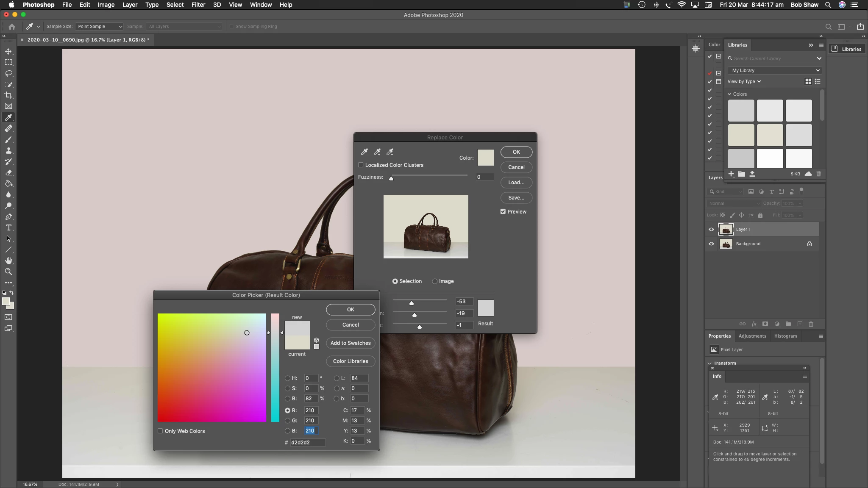The width and height of the screenshot is (868, 488).
Task: Click Add to Swatches button
Action: click(351, 343)
